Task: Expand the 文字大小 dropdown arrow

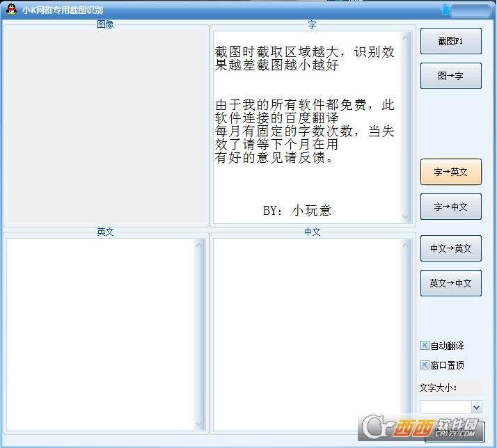Action: pyautogui.click(x=476, y=407)
